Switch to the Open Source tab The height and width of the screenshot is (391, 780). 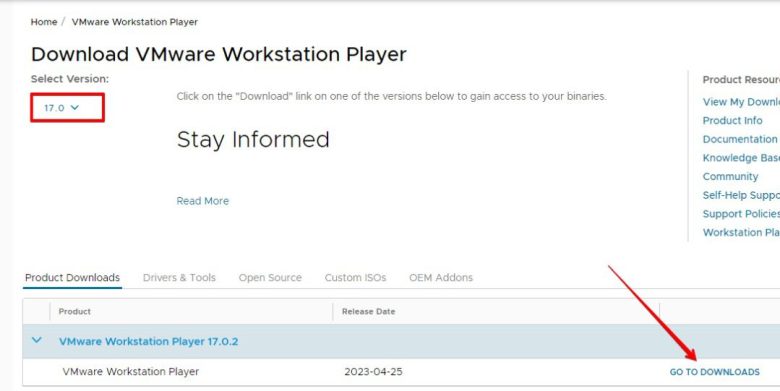click(270, 278)
